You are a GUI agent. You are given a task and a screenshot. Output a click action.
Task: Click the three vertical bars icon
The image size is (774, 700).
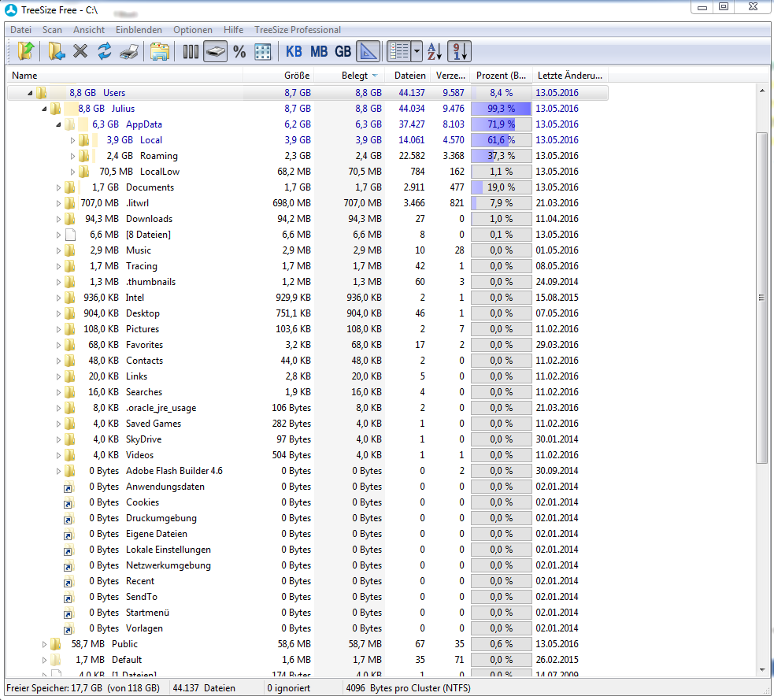point(191,51)
